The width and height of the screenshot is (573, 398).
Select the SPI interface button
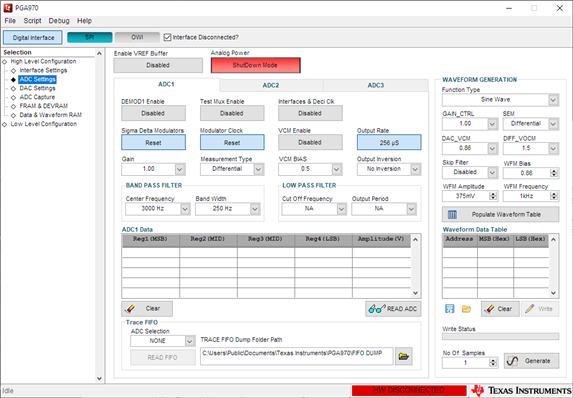[90, 37]
